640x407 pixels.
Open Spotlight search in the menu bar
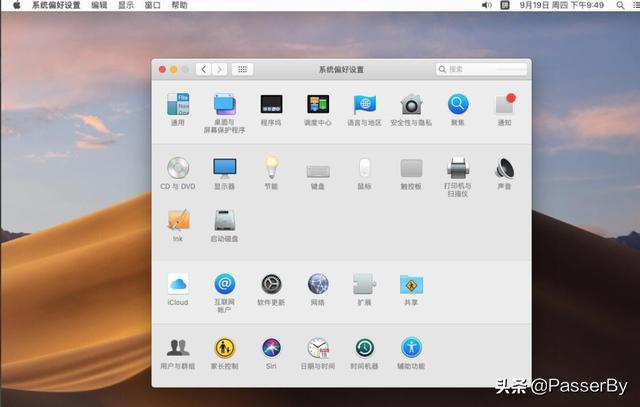(620, 5)
